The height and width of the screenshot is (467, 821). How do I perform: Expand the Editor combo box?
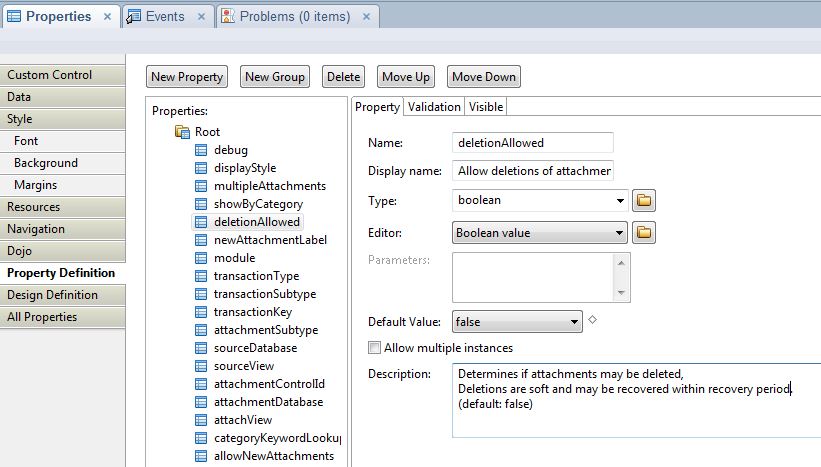coord(620,233)
